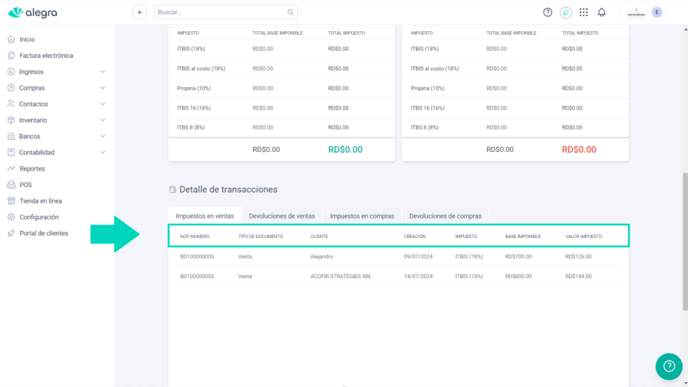
Task: Switch to Impuestos en compras tab
Action: pyautogui.click(x=362, y=216)
